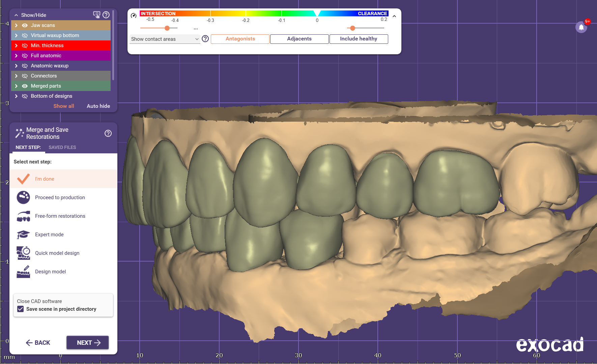Switch to the Saved Files tab
Image resolution: width=597 pixels, height=364 pixels.
(62, 147)
